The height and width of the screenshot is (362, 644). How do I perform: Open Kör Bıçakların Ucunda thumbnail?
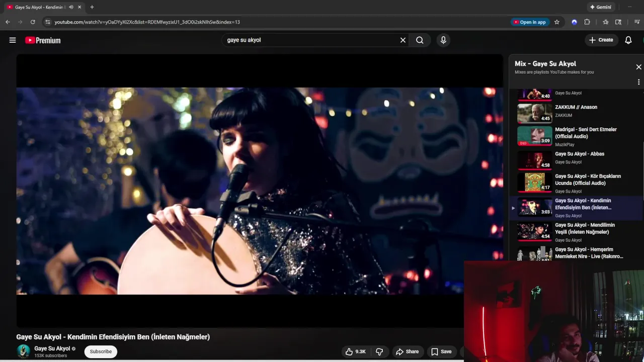click(534, 183)
